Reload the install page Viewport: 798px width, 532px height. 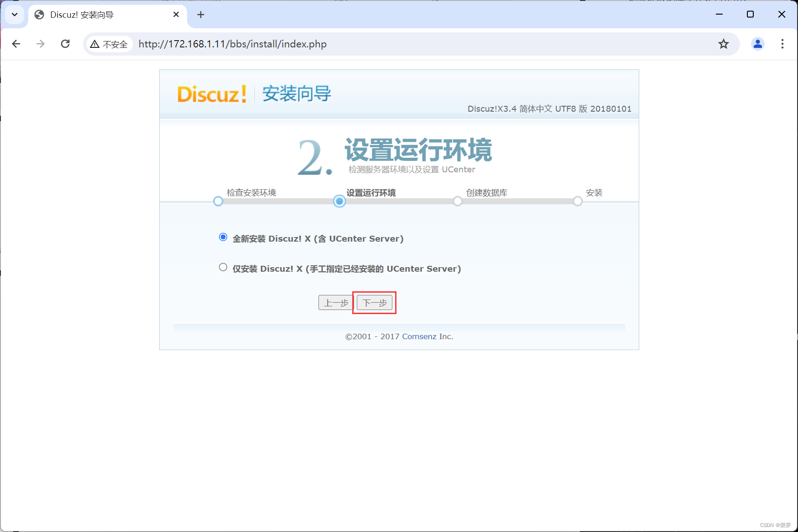tap(65, 44)
